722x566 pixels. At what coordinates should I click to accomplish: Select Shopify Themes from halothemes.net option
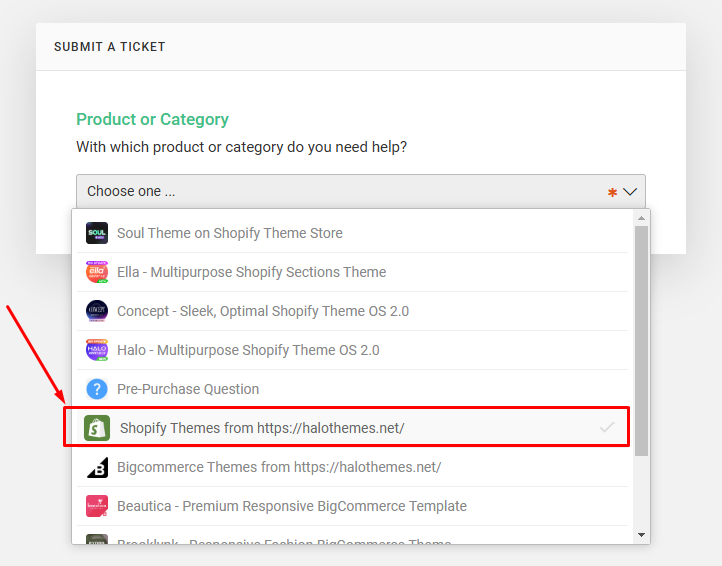click(352, 428)
